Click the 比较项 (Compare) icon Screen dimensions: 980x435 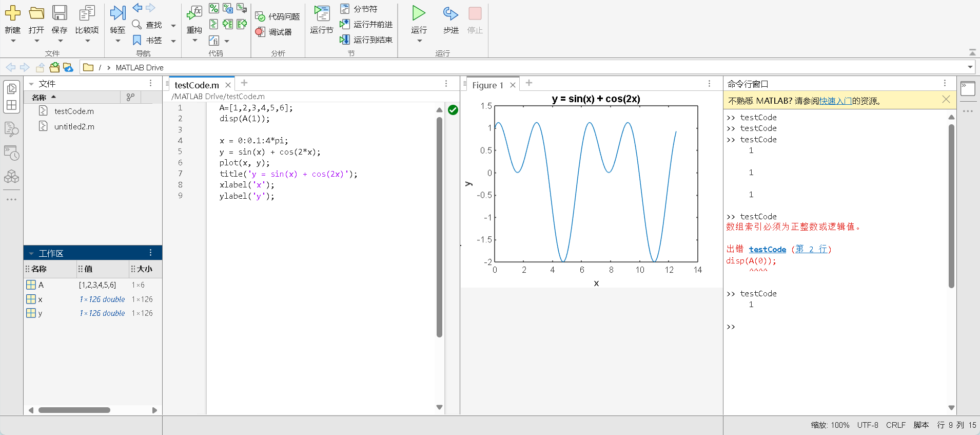coord(87,13)
